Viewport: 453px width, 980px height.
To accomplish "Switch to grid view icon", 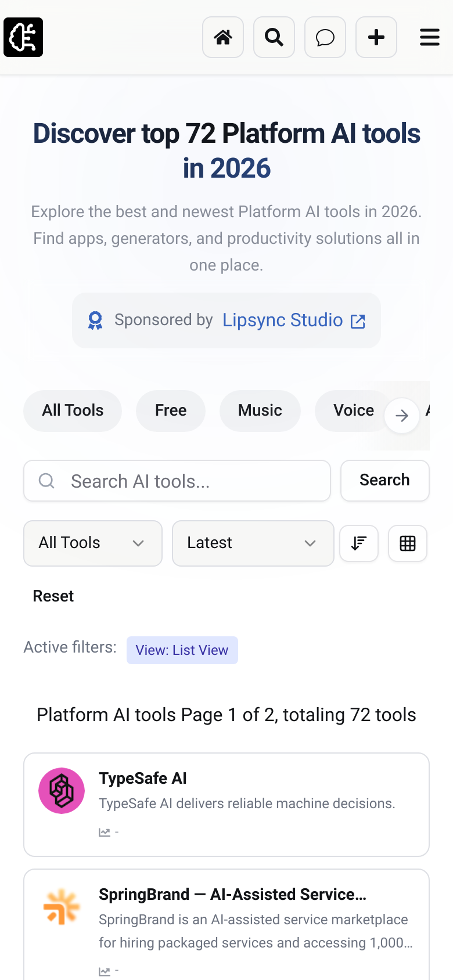I will 408,543.
